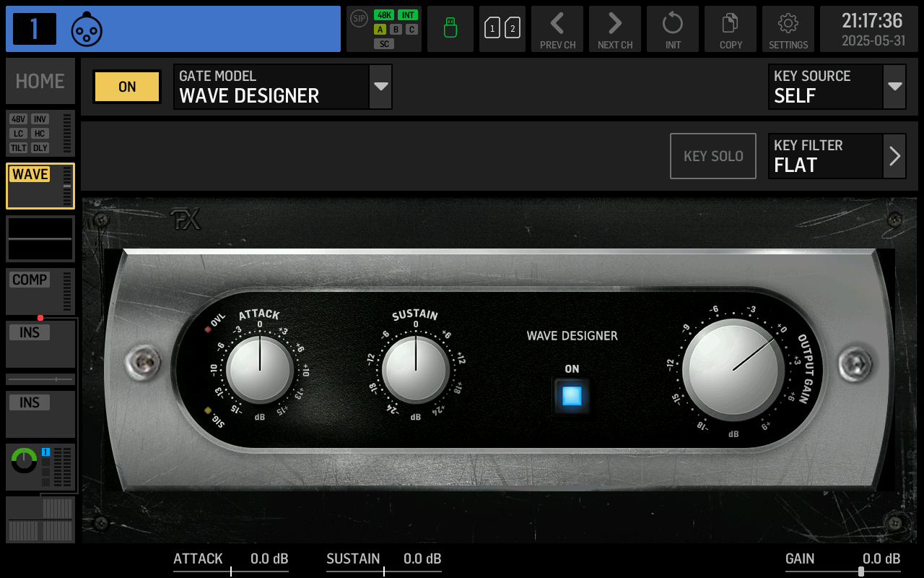Click the COPY icon in the top bar
Screen dimensions: 924x578
pyautogui.click(x=731, y=29)
